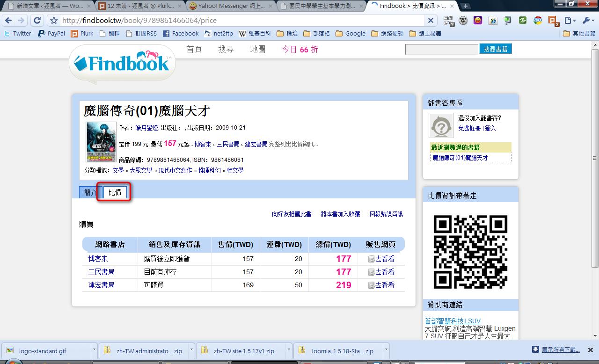
Task: Click 免費註冊 link
Action: (469, 128)
